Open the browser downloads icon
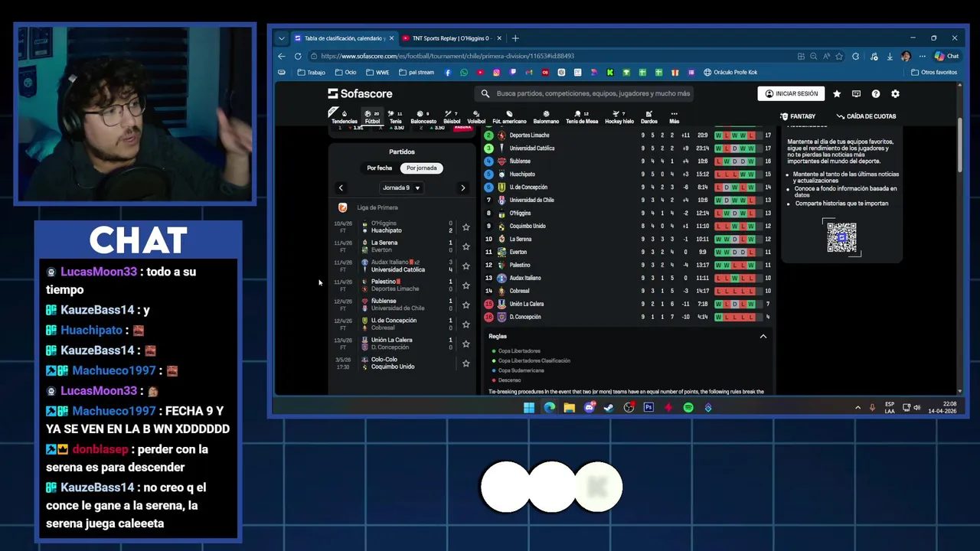The width and height of the screenshot is (980, 551). click(x=890, y=56)
